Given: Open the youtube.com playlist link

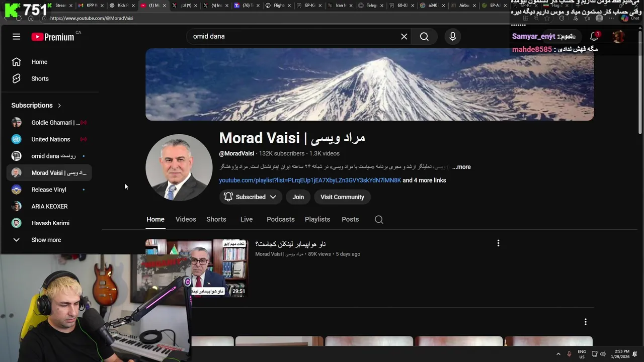Looking at the screenshot, I should tap(310, 180).
